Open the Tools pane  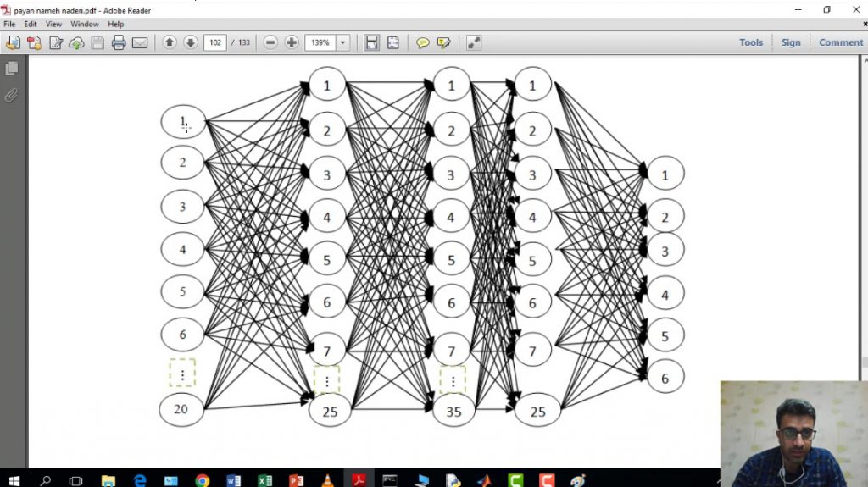750,42
